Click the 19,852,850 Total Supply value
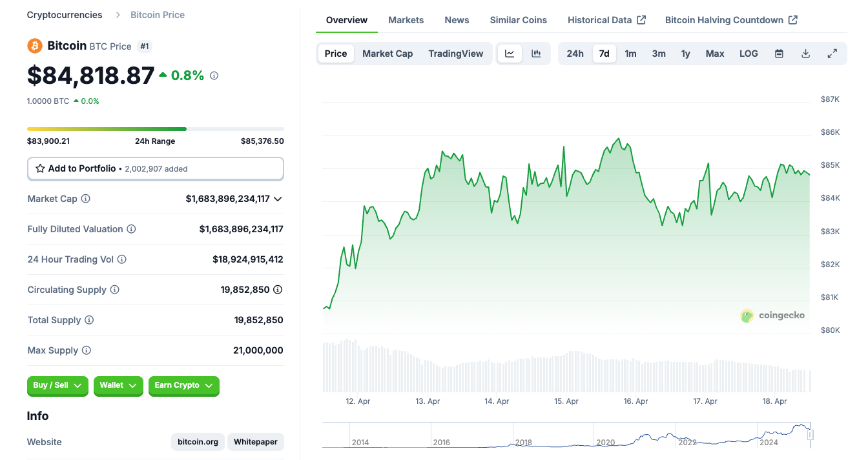The image size is (868, 460). [x=258, y=320]
